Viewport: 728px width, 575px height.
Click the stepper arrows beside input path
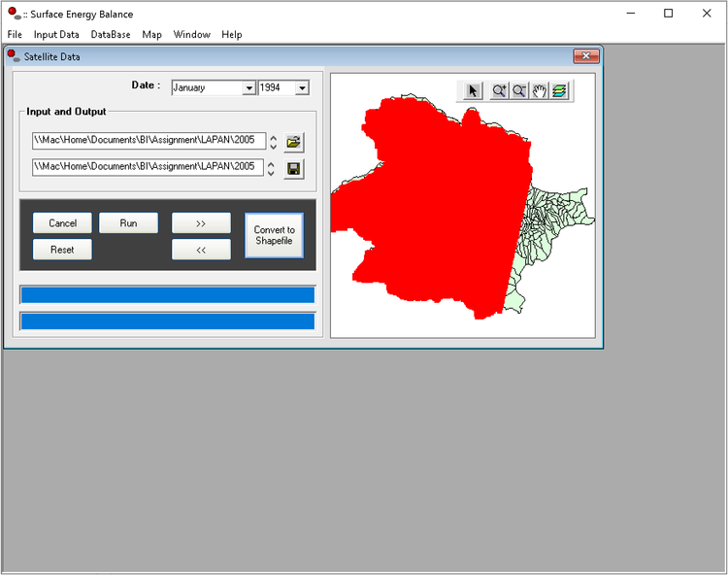[274, 142]
